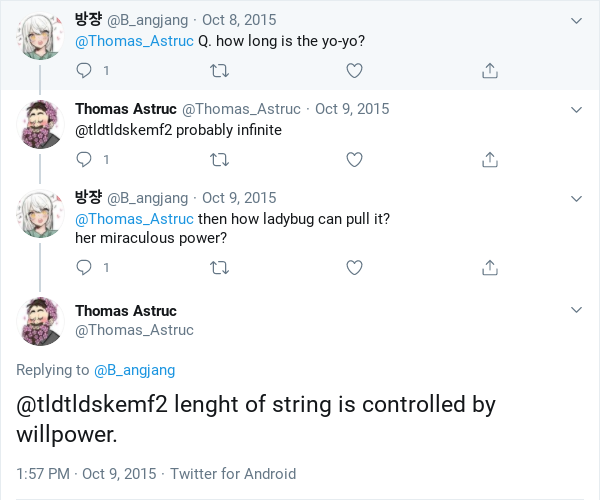Reply to the 'miraculous power' tweet

[85, 267]
